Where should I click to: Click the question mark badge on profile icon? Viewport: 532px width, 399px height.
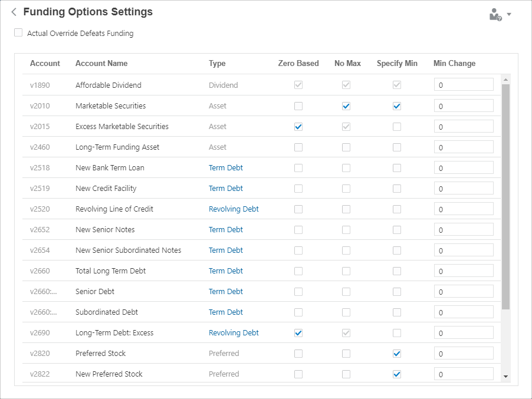pyautogui.click(x=500, y=18)
